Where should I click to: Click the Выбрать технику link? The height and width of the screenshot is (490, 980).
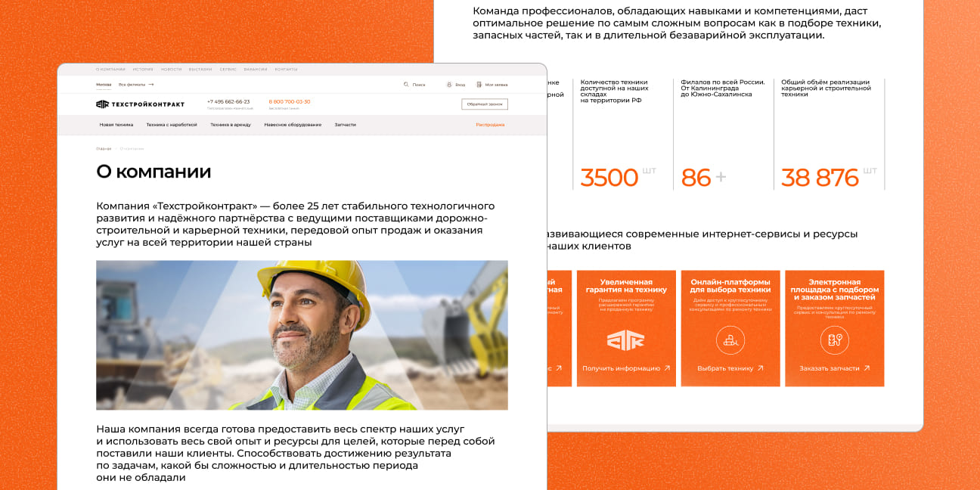(x=725, y=368)
